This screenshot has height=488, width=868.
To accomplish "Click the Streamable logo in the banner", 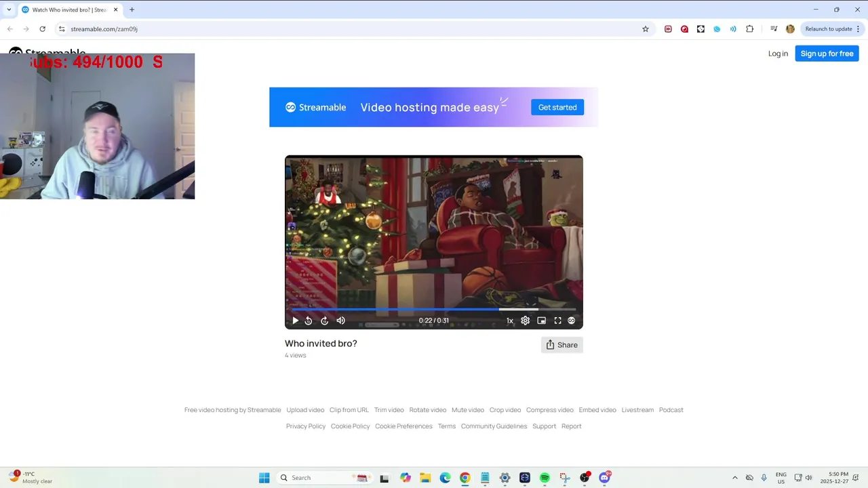I will 316,107.
